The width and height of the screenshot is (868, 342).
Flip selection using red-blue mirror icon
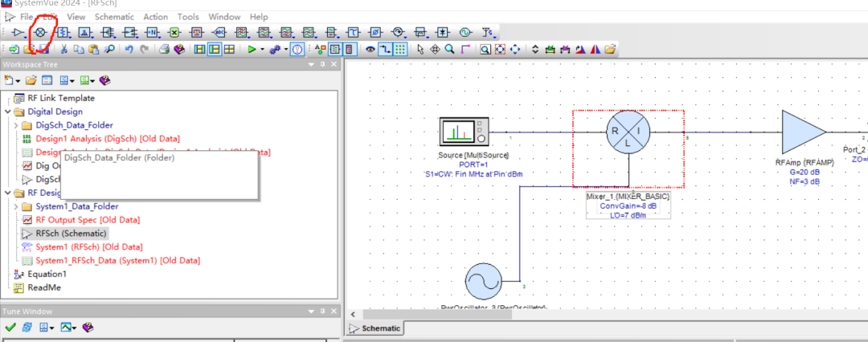coord(596,49)
